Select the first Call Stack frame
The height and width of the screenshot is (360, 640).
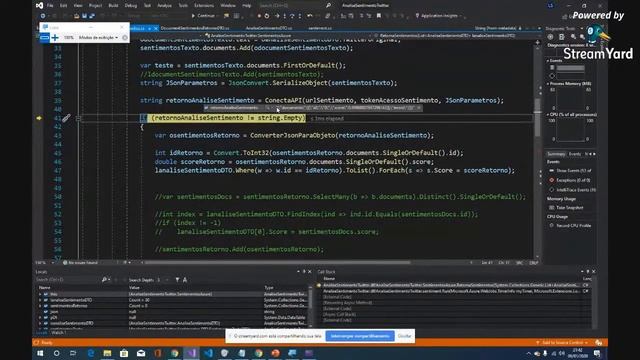point(453,285)
